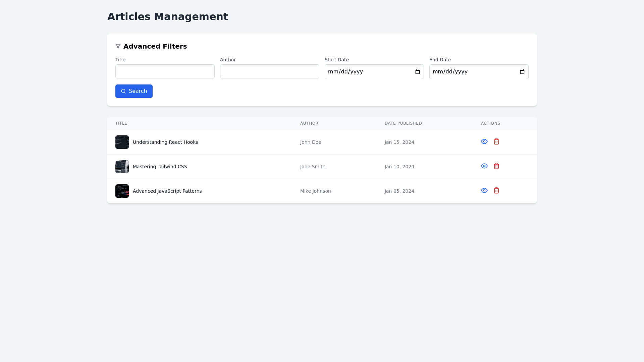Click the Advanced JavaScript Patterns thumbnail
The height and width of the screenshot is (362, 644).
(122, 191)
